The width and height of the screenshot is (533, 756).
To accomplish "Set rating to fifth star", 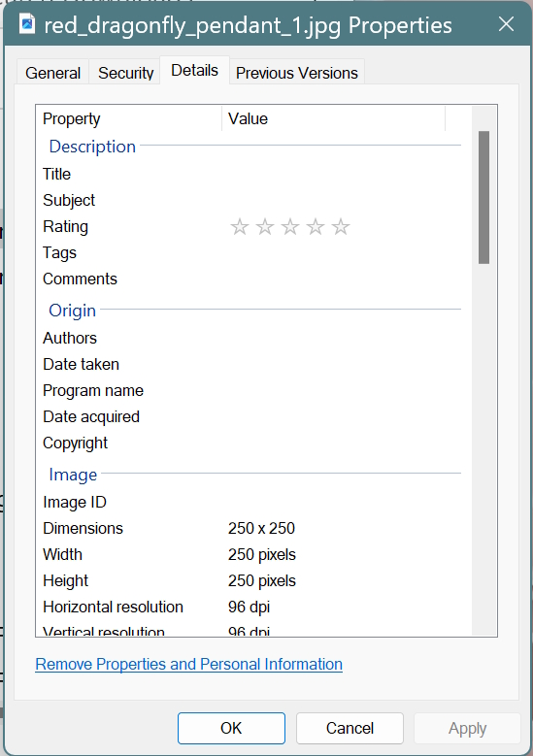I will point(341,227).
